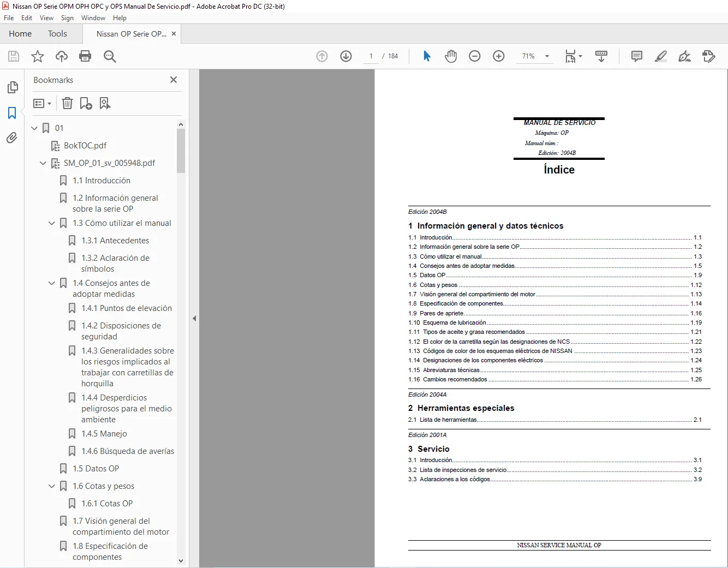Click index entry 1.16 Cambios recomendados
Image resolution: width=728 pixels, height=568 pixels.
point(555,379)
